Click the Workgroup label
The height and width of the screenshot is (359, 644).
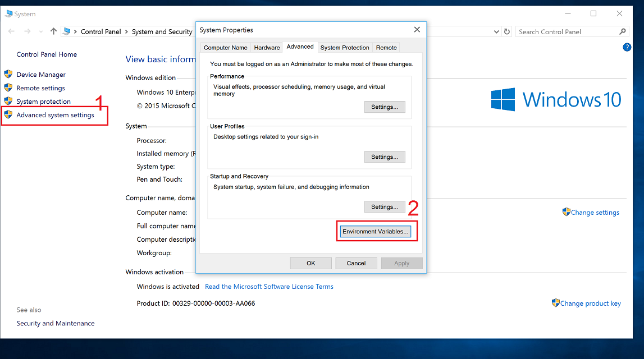point(154,253)
